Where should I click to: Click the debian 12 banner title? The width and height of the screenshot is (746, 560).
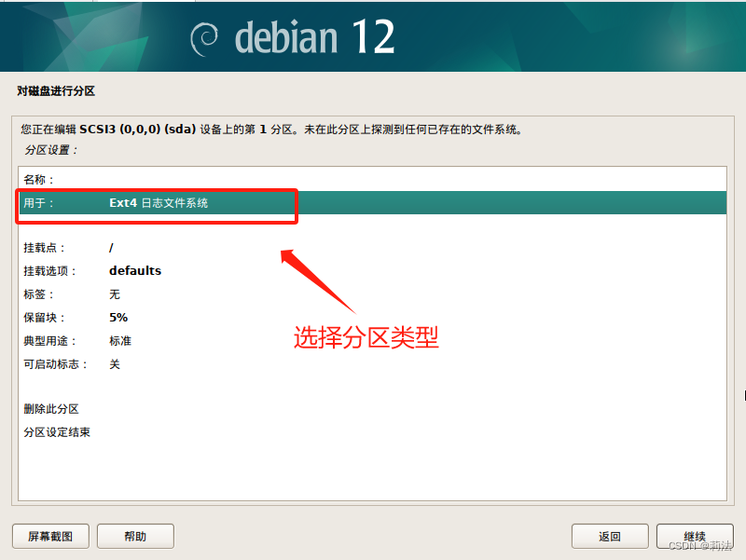[x=315, y=37]
